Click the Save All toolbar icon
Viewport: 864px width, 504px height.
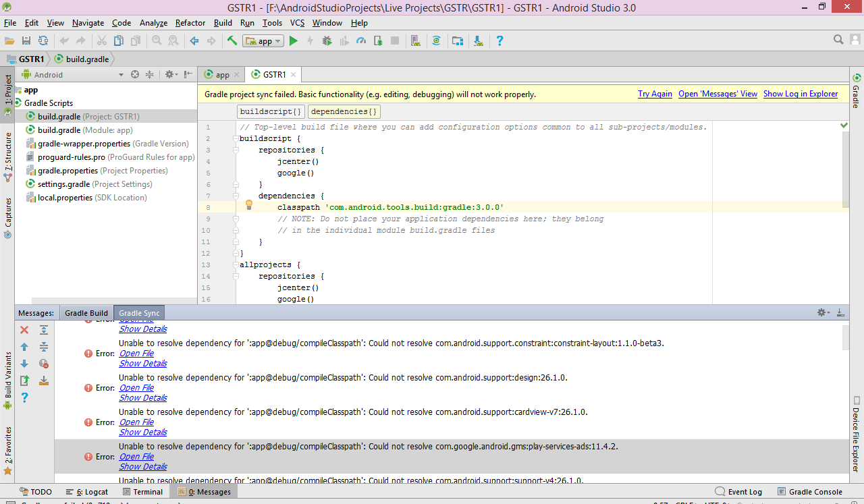click(26, 41)
